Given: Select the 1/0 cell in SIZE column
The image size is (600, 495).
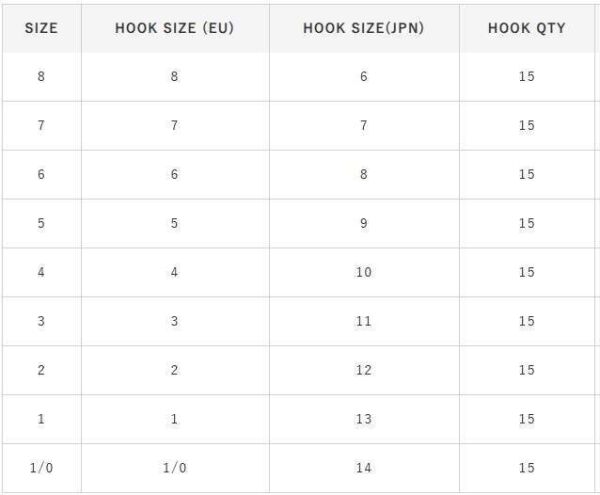Looking at the screenshot, I should pyautogui.click(x=41, y=468).
